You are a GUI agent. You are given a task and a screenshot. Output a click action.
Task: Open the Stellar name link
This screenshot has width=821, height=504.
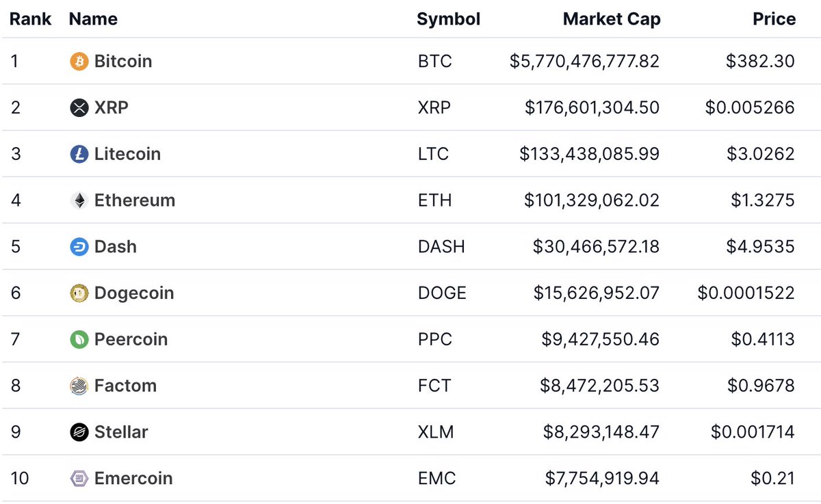click(121, 432)
